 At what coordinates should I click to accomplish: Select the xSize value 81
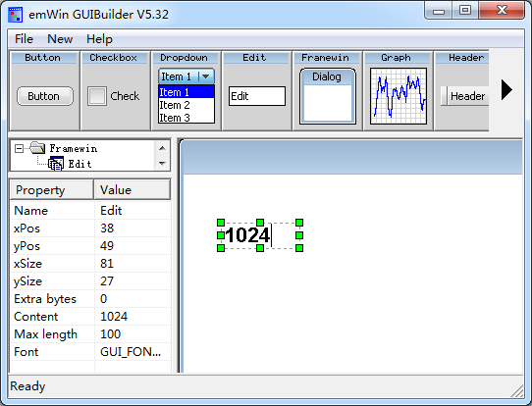(133, 264)
